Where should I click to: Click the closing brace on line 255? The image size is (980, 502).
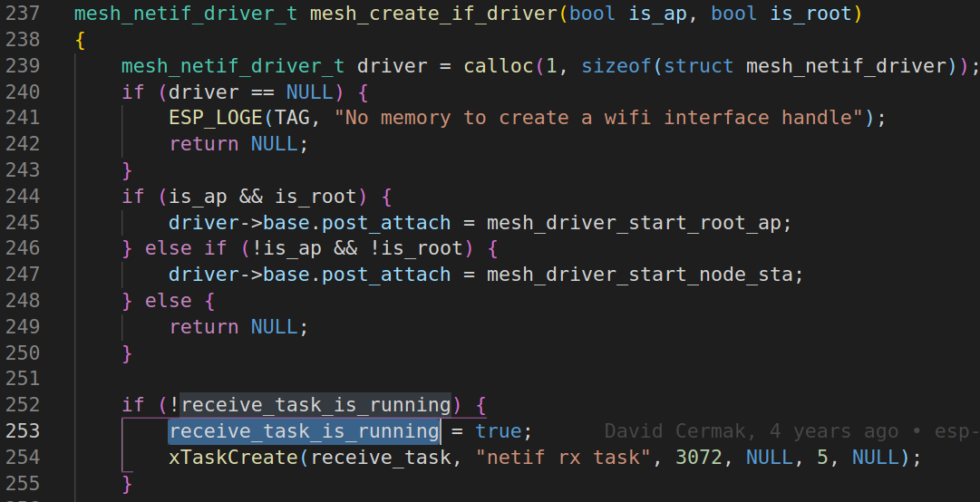[x=127, y=483]
